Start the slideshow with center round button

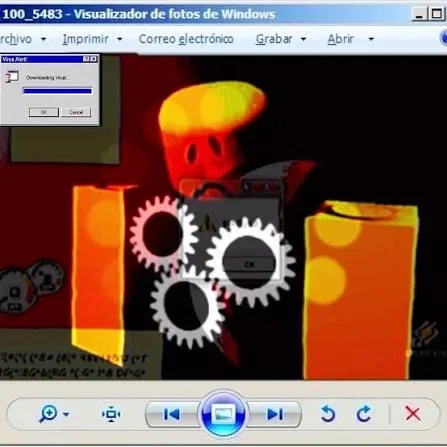click(x=223, y=414)
